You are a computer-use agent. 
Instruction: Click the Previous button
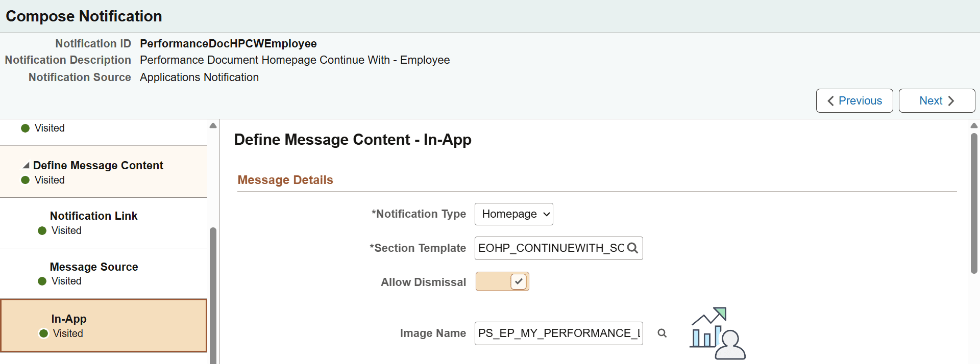point(854,101)
